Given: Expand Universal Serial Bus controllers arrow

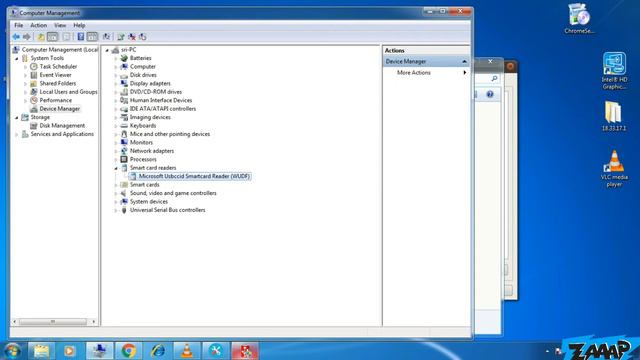Looking at the screenshot, I should pos(116,211).
